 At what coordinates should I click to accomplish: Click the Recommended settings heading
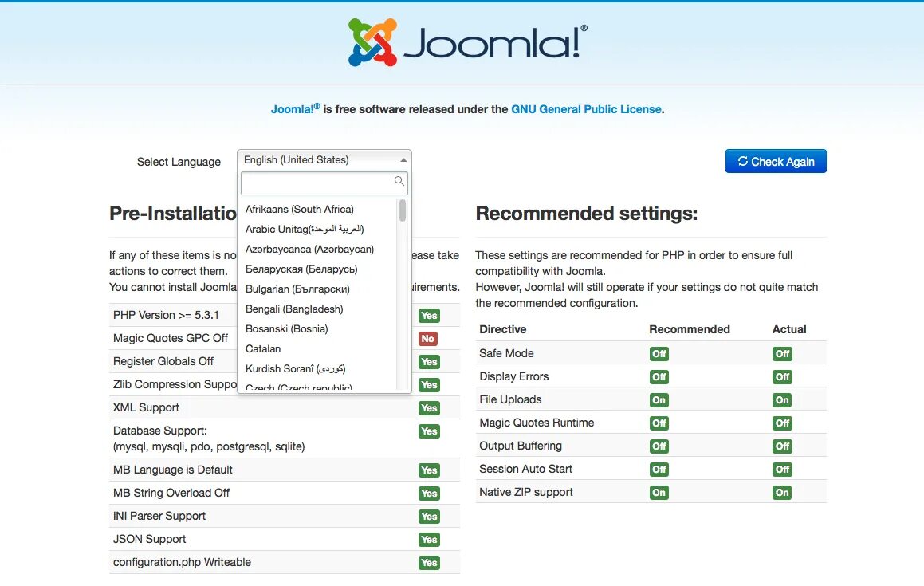click(x=586, y=214)
